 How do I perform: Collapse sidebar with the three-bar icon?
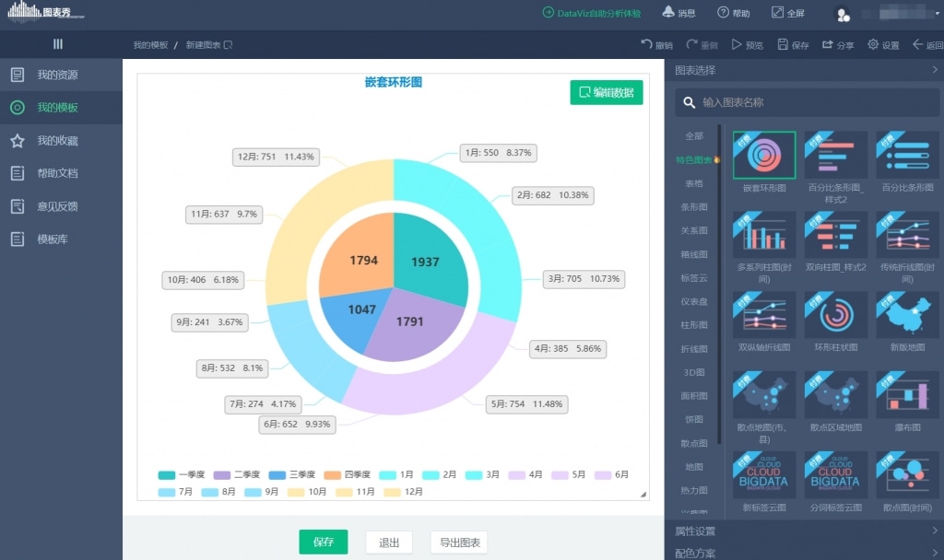tap(58, 44)
